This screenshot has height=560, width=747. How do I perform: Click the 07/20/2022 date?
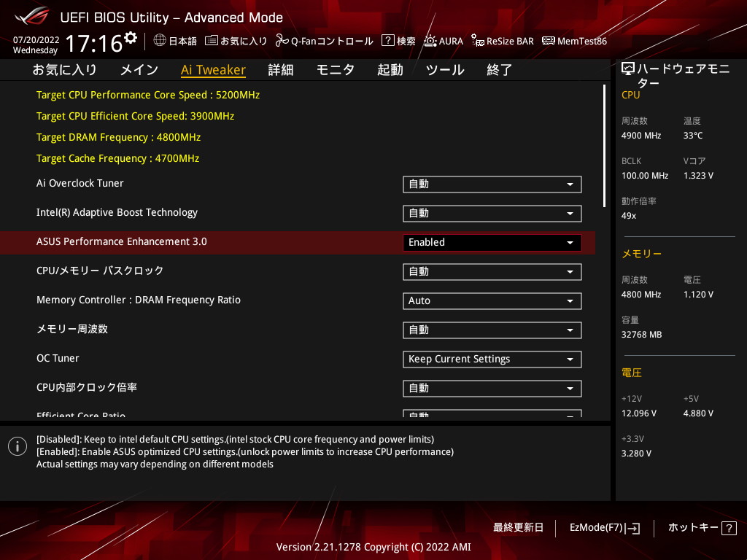[x=36, y=40]
